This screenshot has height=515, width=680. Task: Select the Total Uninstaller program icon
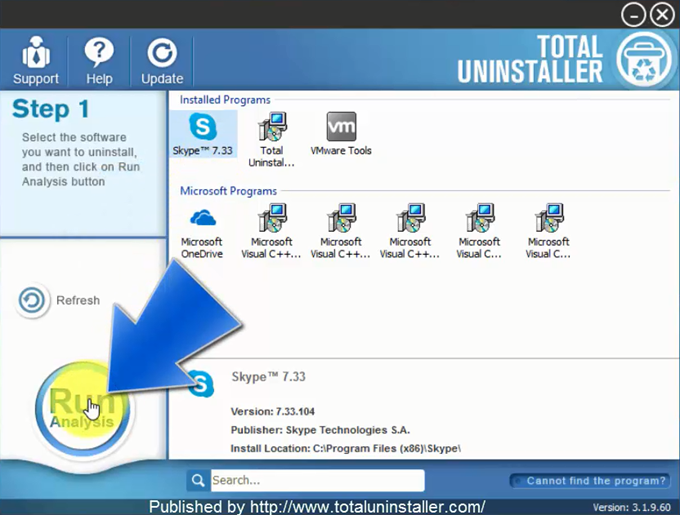(272, 140)
